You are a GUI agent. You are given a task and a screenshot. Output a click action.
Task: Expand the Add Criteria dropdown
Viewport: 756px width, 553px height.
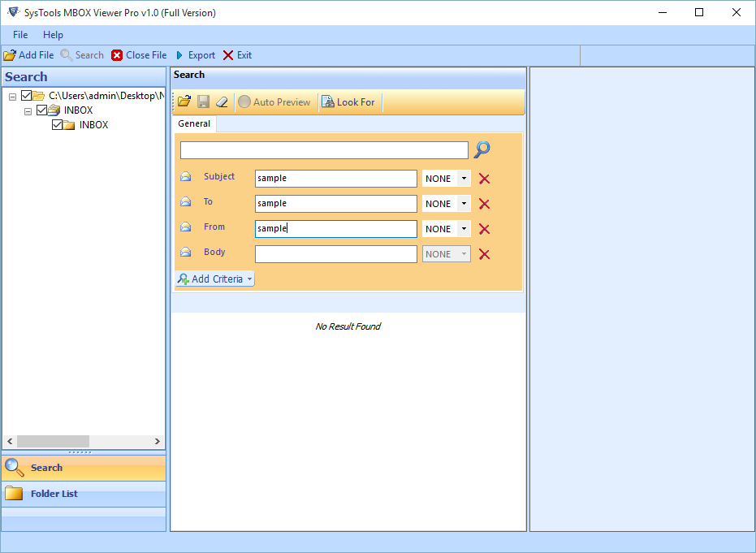(x=214, y=279)
